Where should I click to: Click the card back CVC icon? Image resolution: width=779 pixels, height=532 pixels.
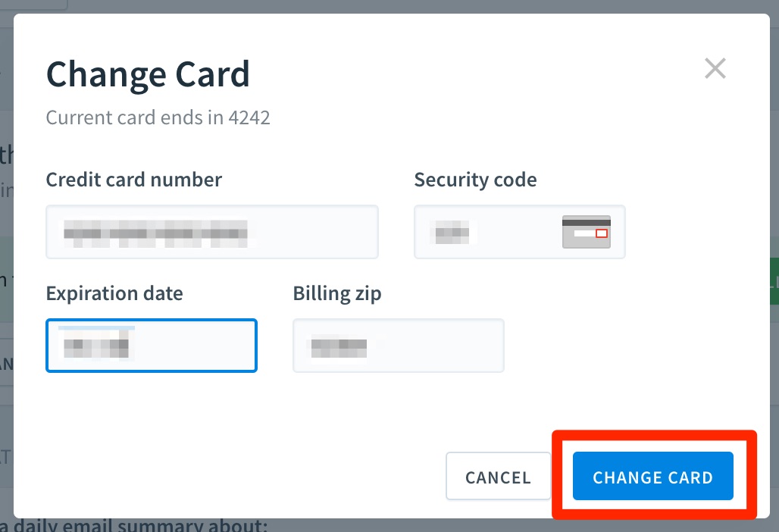coord(587,231)
